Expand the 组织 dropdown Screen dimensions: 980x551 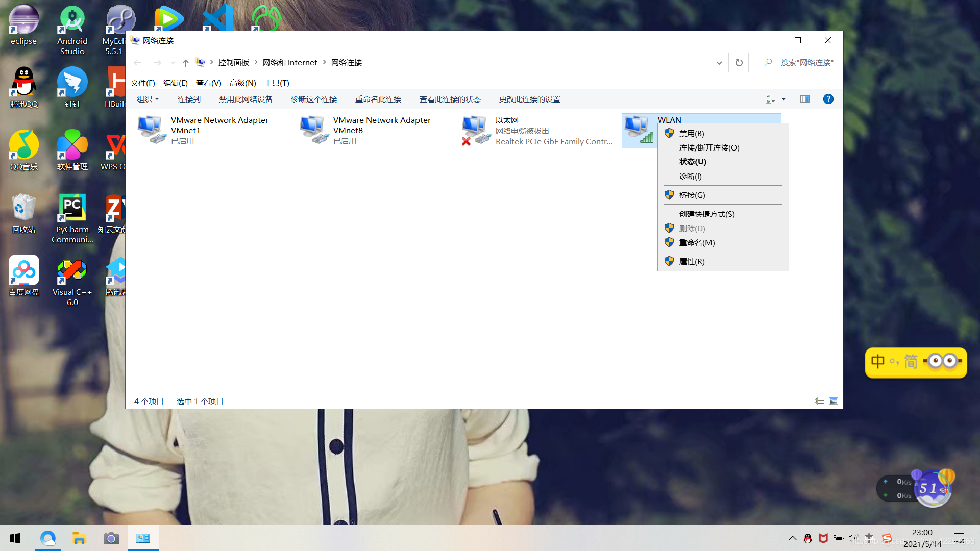(x=148, y=99)
